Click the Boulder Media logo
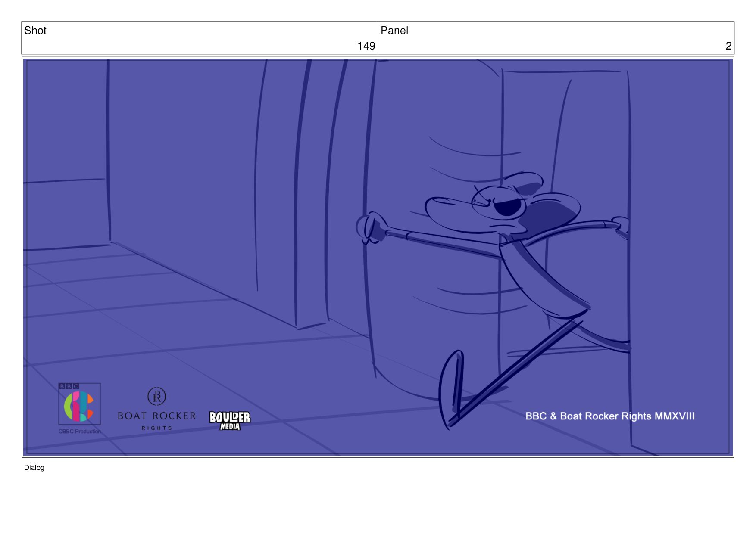Image resolution: width=756 pixels, height=534 pixels. (230, 421)
